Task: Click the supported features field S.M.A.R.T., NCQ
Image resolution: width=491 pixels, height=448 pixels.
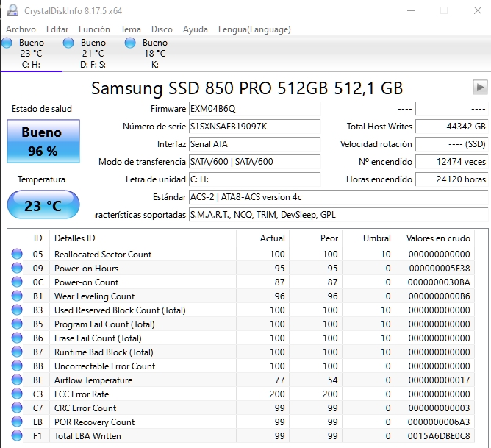Action: pyautogui.click(x=339, y=215)
